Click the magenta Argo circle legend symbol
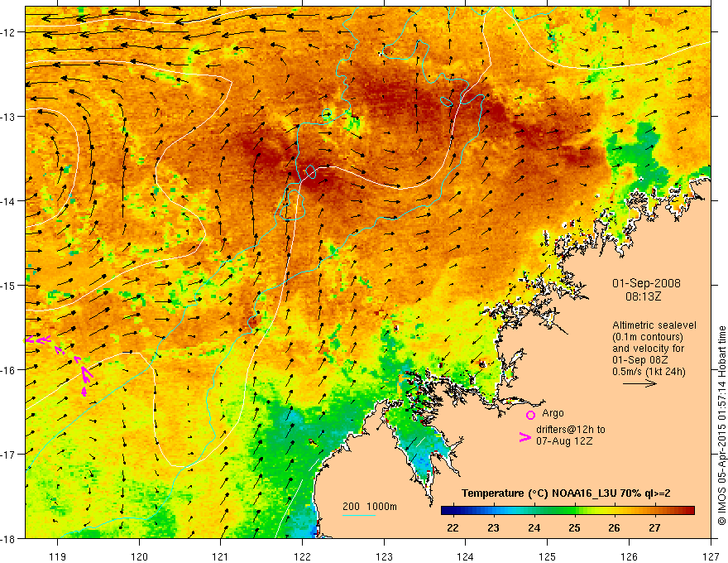The height and width of the screenshot is (563, 728). (x=530, y=415)
